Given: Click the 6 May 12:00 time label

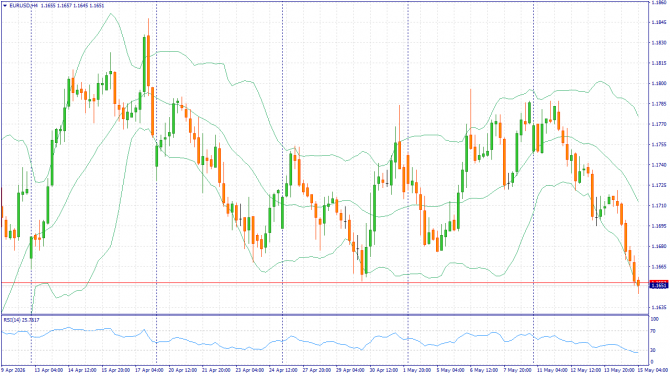Looking at the screenshot, I should pos(484,370).
